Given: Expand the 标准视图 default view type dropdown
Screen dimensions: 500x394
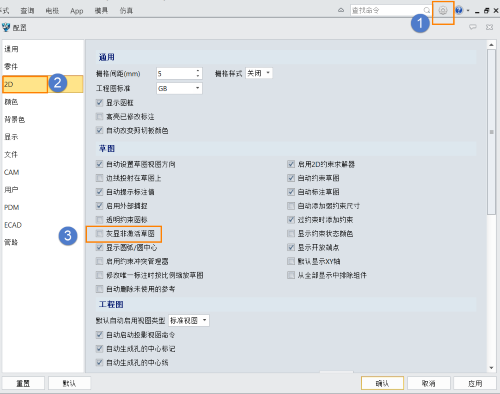Looking at the screenshot, I should tap(189, 320).
